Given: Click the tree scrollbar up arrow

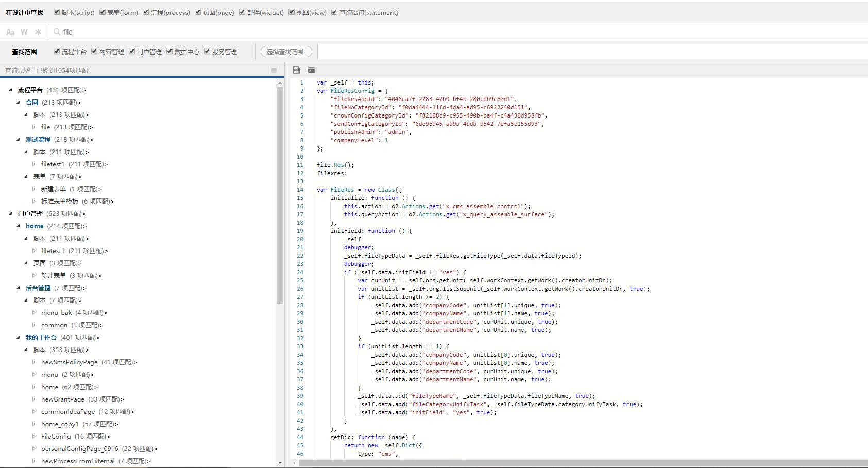Looking at the screenshot, I should pos(280,82).
